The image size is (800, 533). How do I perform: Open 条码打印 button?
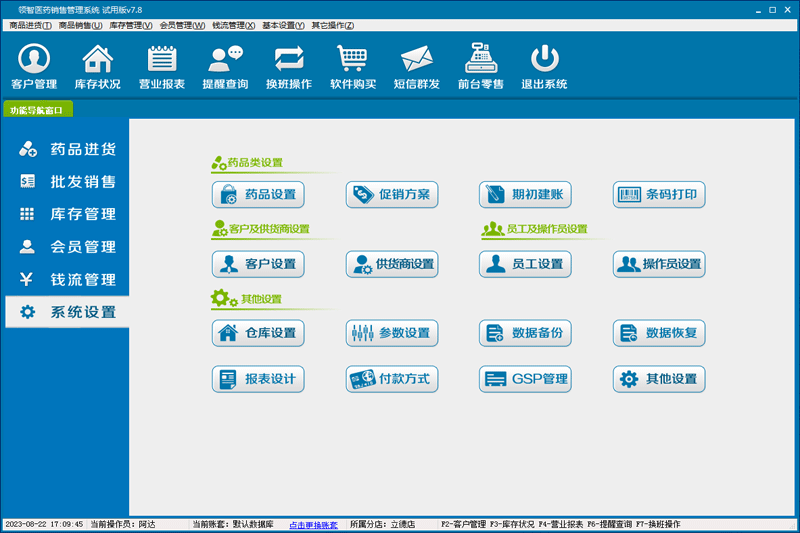coord(659,194)
